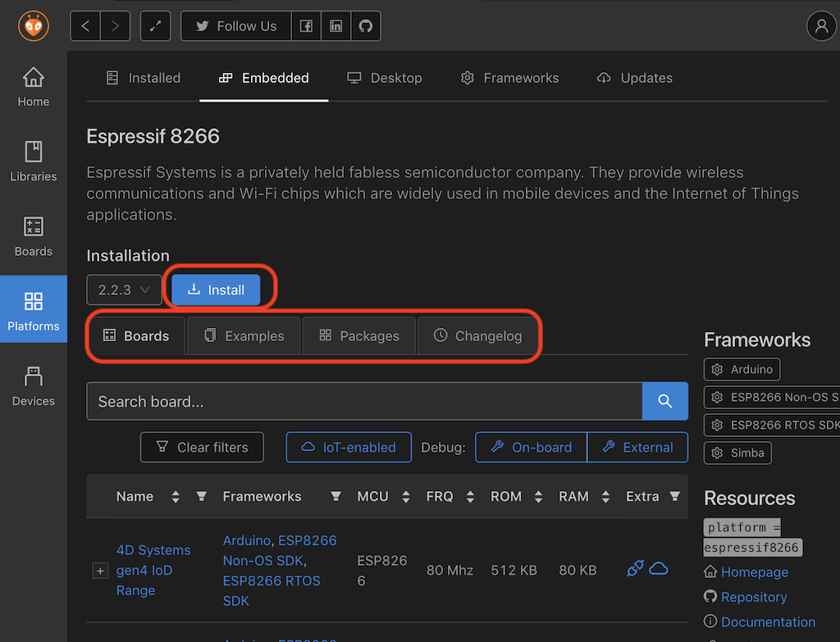Open Devices in sidebar
This screenshot has width=840, height=642.
(x=33, y=386)
